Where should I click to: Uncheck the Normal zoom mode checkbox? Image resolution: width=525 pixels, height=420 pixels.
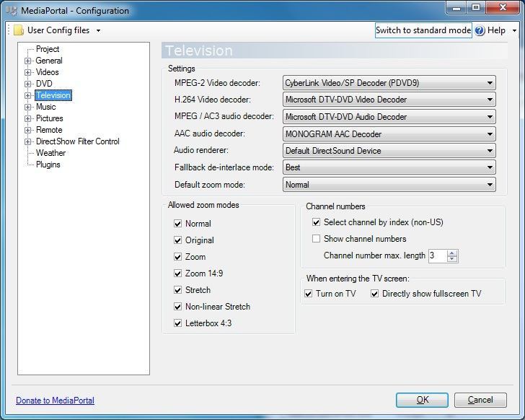[178, 224]
